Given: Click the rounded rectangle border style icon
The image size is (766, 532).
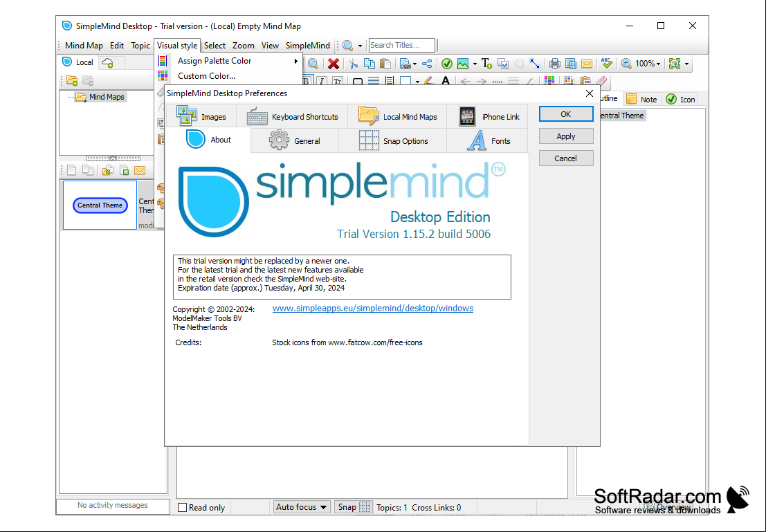Looking at the screenshot, I should tap(358, 81).
